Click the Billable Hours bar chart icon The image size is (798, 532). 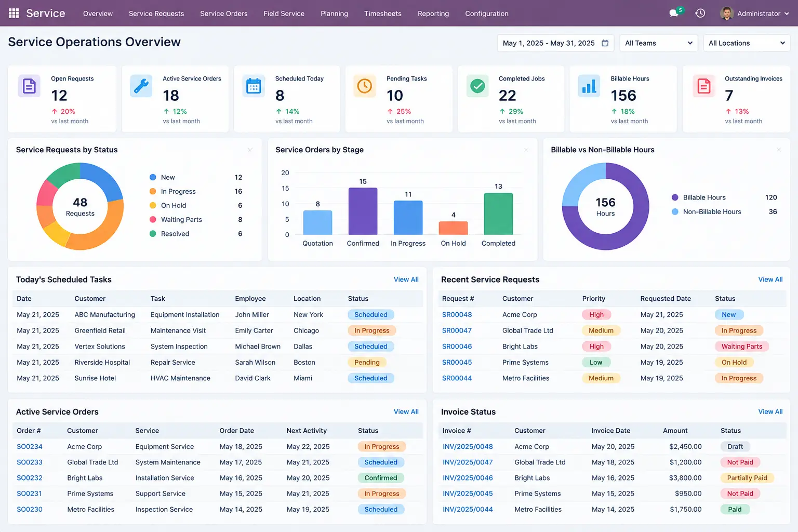589,86
